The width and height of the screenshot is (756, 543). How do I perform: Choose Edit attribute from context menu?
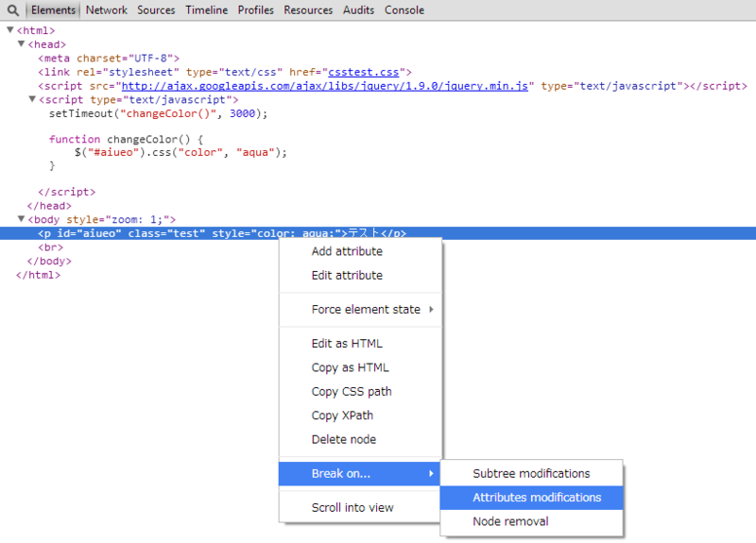click(x=360, y=276)
